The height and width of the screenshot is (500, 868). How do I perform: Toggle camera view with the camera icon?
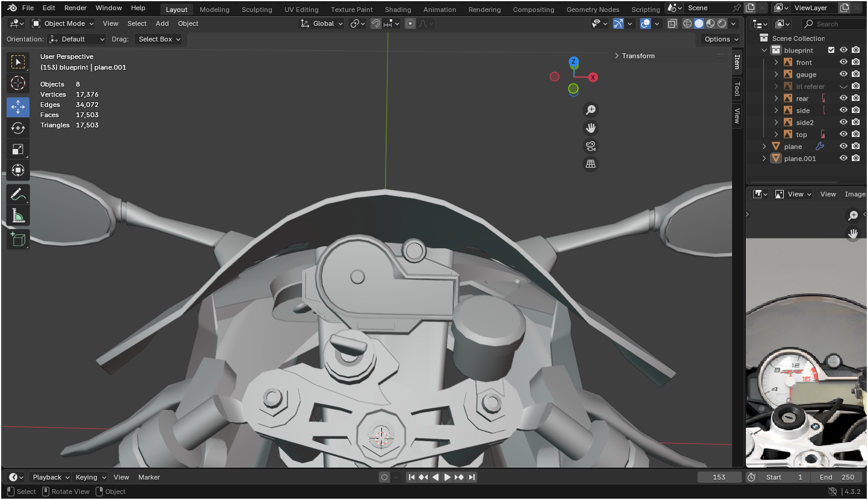tap(591, 146)
